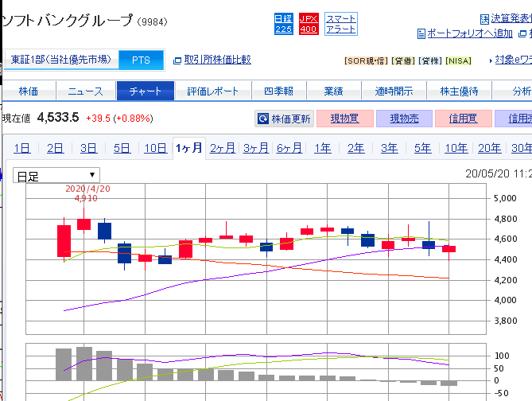Click the 対象eワラント arrow link
The height and width of the screenshot is (401, 532).
coord(507,60)
